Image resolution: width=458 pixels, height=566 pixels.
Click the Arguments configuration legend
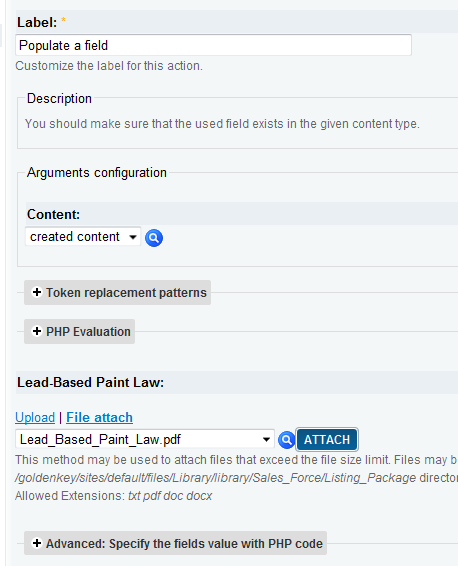(x=97, y=173)
